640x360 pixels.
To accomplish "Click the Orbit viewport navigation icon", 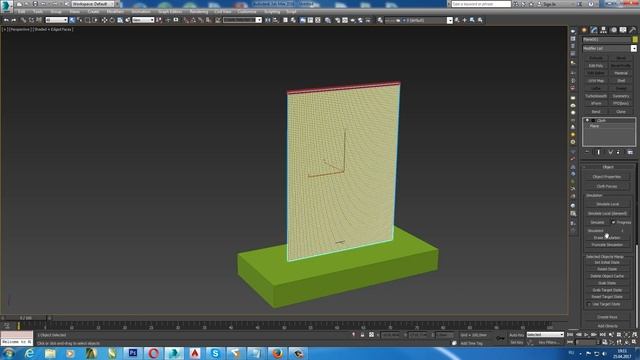I will click(627, 342).
